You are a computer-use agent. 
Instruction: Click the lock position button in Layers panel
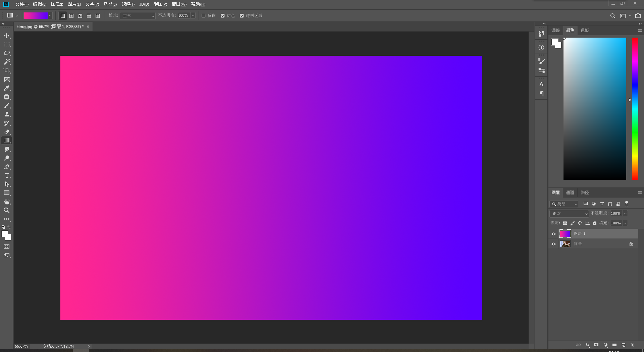[x=580, y=223]
